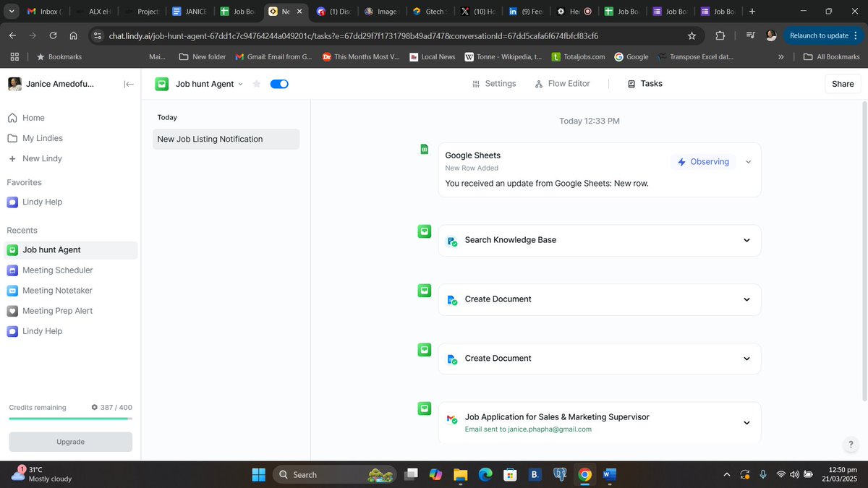The image size is (868, 488).
Task: Click the Google Sheets icon beside the trigger card
Action: 425,149
